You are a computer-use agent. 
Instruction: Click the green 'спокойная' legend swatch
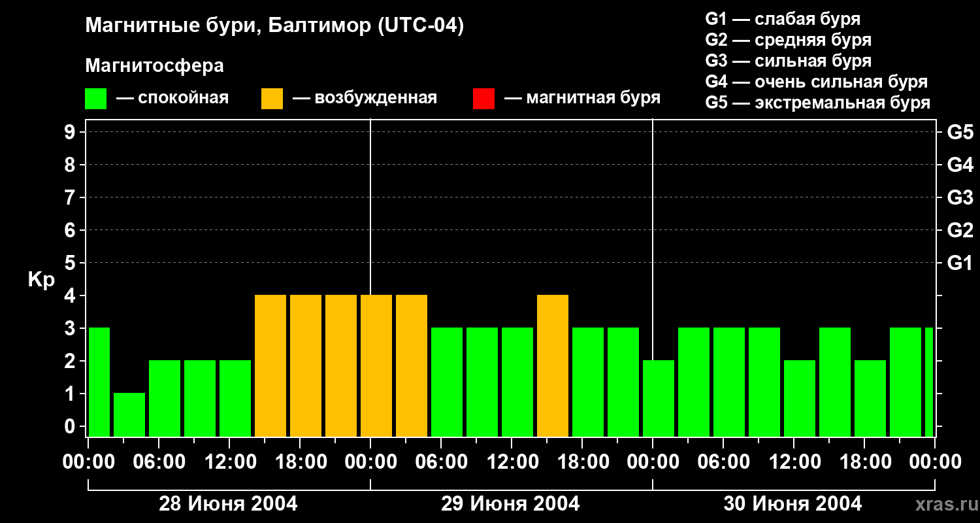[x=95, y=99]
